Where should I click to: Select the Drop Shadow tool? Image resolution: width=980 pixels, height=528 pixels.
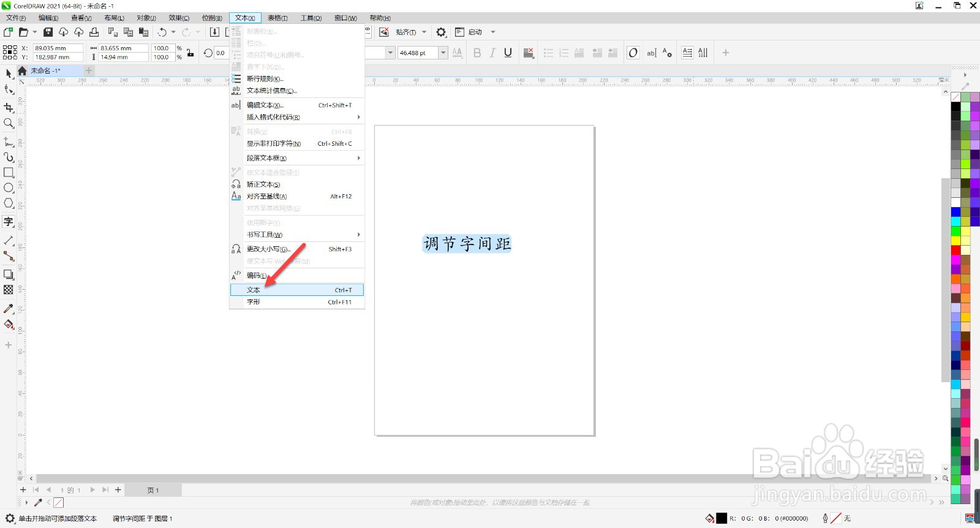click(9, 274)
